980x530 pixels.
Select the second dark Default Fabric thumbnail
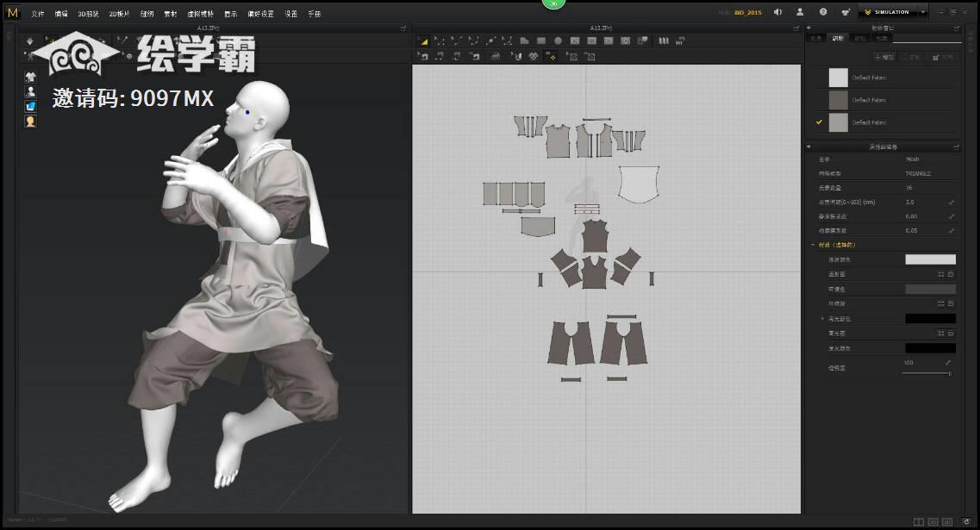click(x=838, y=100)
